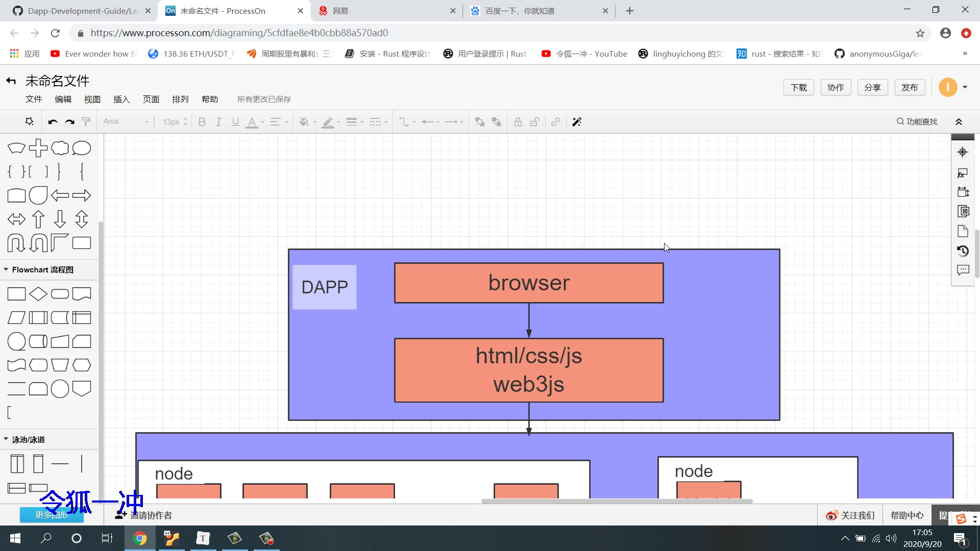980x551 pixels.
Task: Open the 帮助 menu
Action: tap(210, 99)
